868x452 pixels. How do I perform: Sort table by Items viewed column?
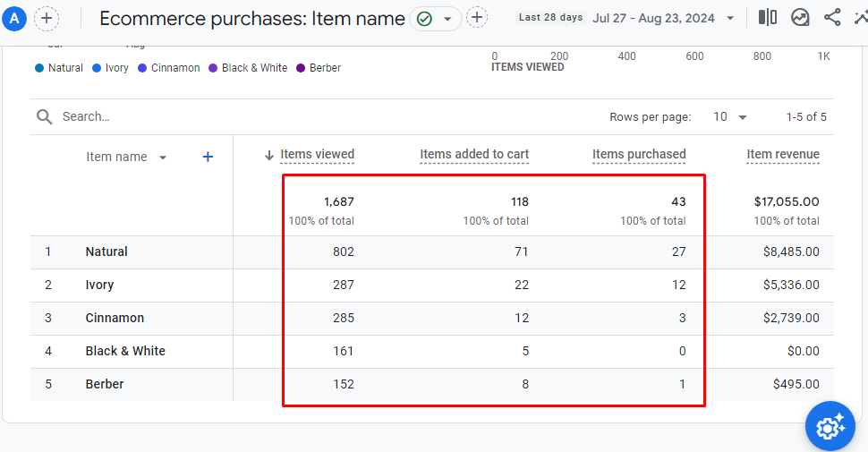pyautogui.click(x=317, y=155)
